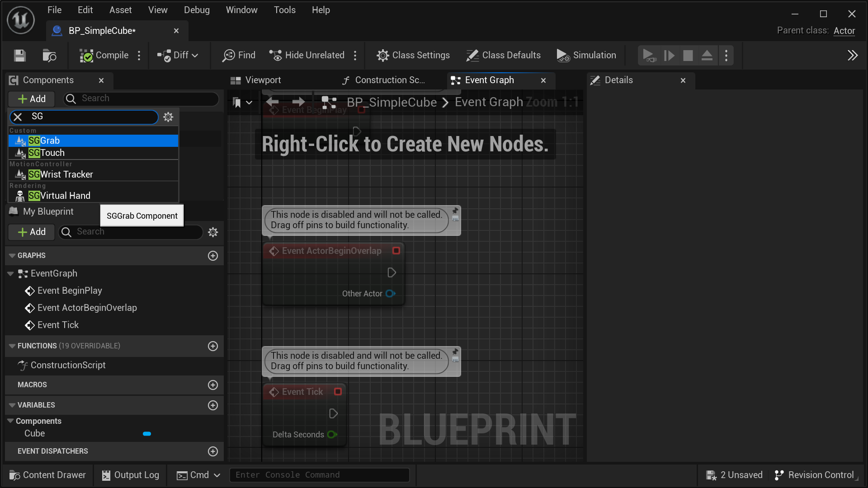Collapse the EventGraph tree item
Screen dimensions: 868x488
(x=10, y=273)
